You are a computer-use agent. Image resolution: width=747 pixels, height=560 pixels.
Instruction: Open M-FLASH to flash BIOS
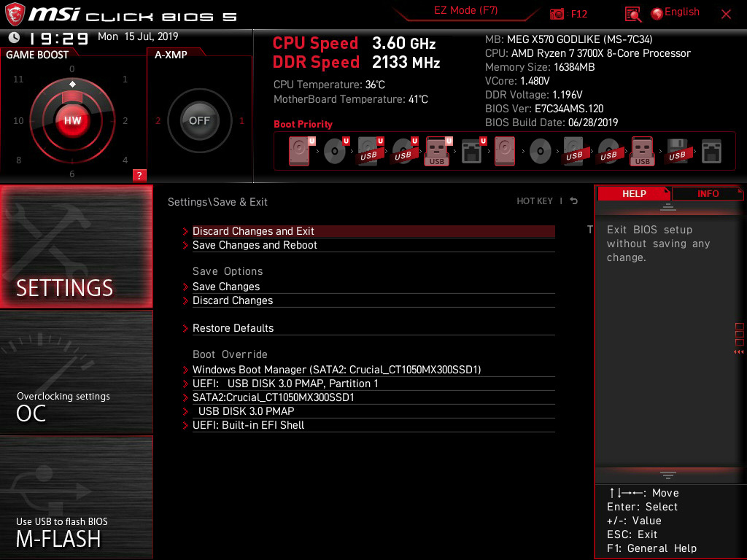76,497
